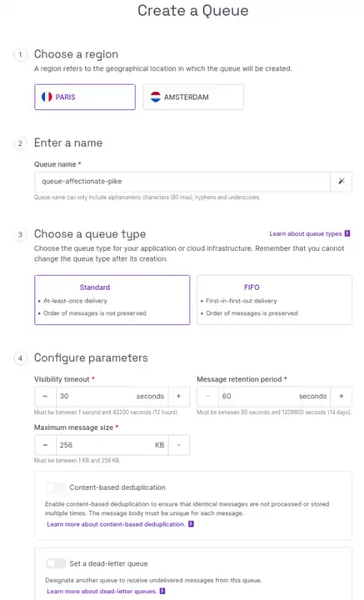Click the France flag icon on Paris
This screenshot has width=364, height=600.
pyautogui.click(x=46, y=97)
